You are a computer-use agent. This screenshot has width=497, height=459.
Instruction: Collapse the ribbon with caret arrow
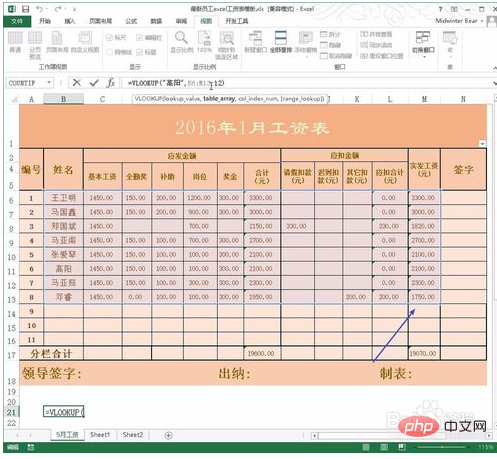[x=495, y=68]
